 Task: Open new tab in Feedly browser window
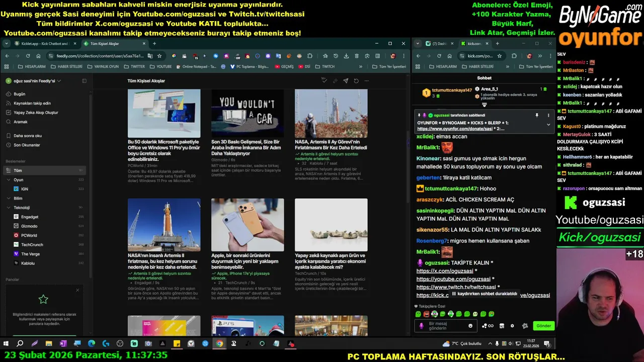click(x=154, y=44)
